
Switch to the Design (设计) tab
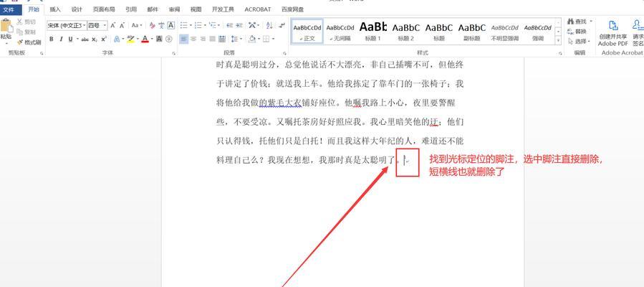click(x=77, y=9)
